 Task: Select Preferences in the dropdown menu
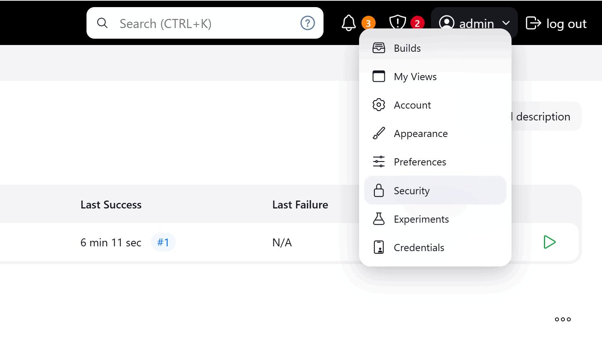(420, 162)
